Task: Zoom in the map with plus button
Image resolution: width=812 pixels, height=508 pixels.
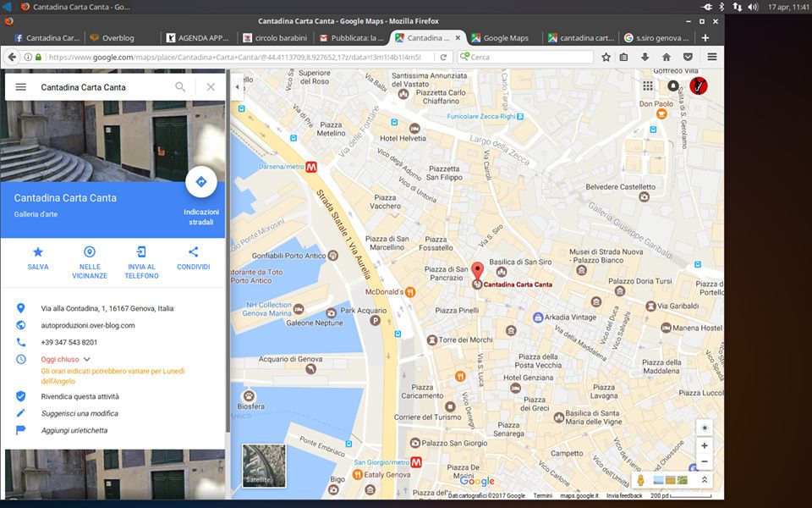Action: point(705,446)
